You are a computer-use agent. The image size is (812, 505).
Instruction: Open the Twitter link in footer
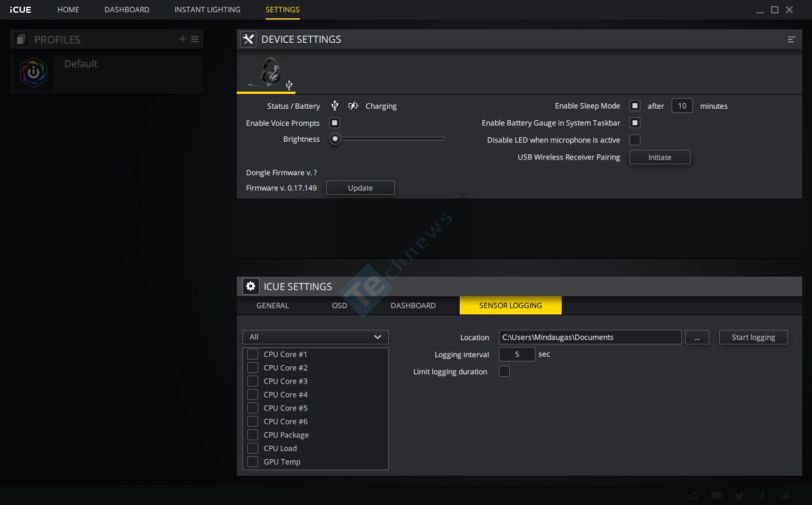pyautogui.click(x=739, y=496)
